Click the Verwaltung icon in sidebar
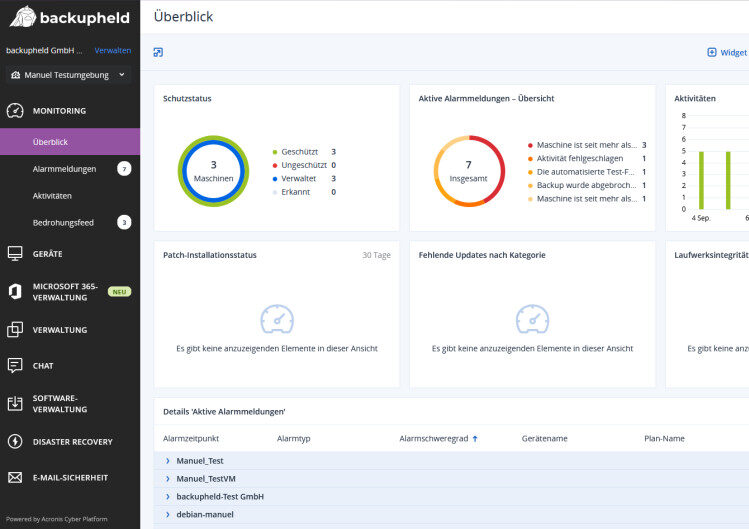The height and width of the screenshot is (529, 749). tap(15, 330)
